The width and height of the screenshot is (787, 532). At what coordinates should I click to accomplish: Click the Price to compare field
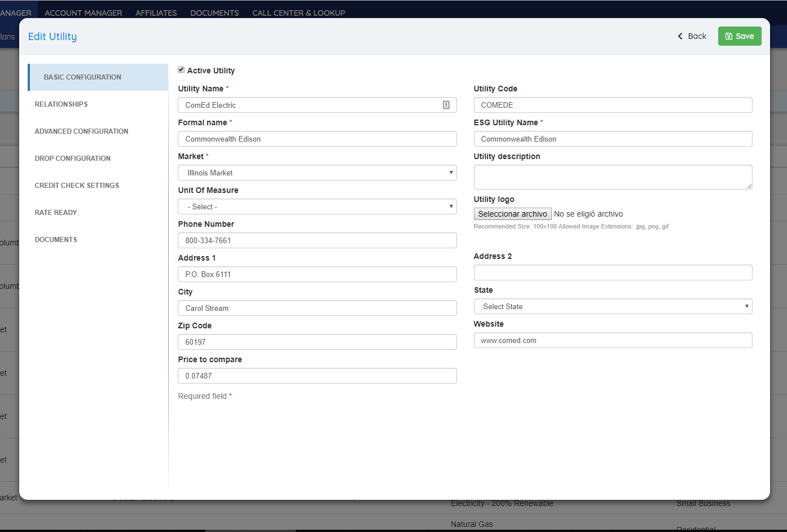[x=317, y=376]
